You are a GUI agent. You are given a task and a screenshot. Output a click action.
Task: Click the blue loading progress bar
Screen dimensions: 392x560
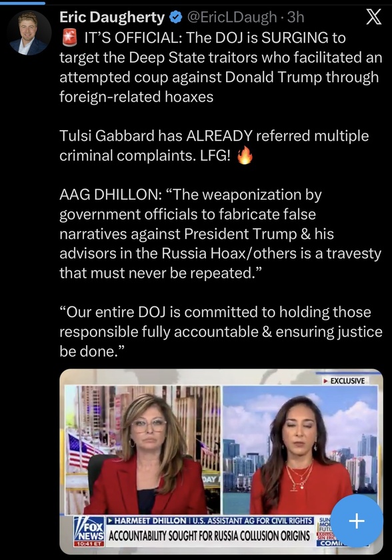click(x=23, y=3)
